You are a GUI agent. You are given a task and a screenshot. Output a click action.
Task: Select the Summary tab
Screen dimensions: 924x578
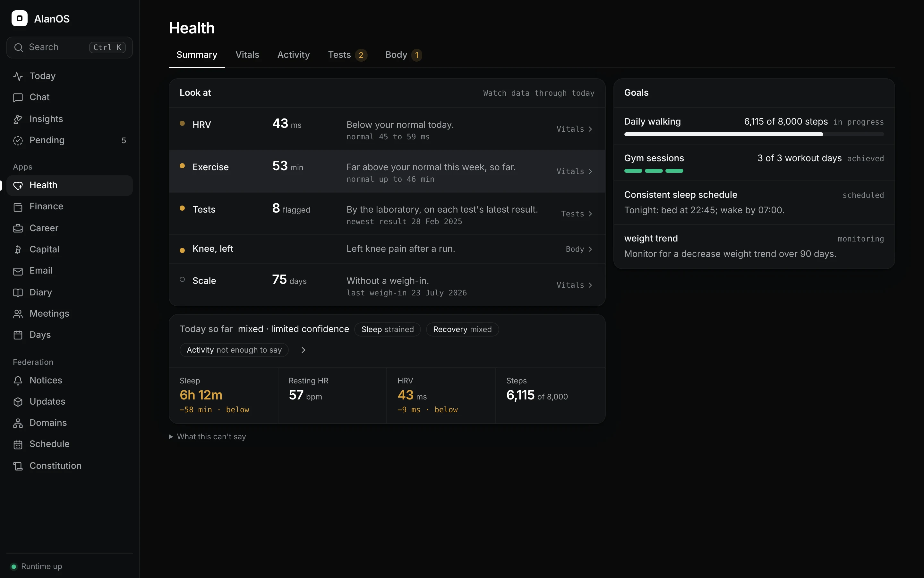point(197,55)
